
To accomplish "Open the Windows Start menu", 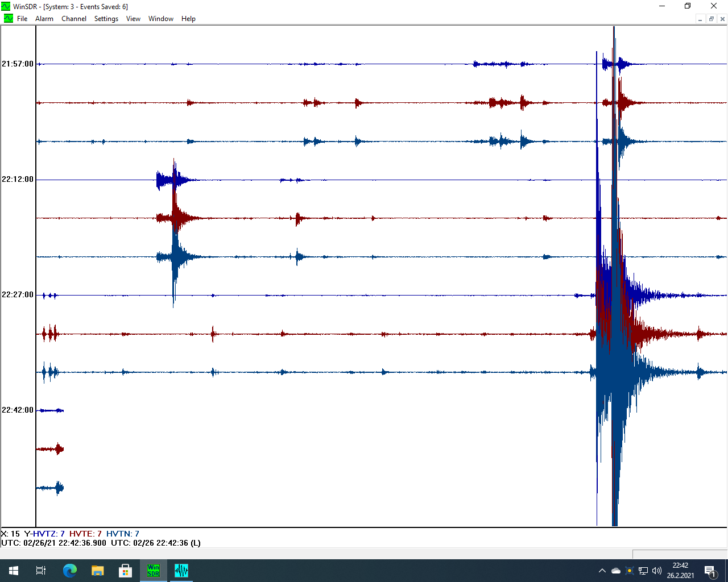I will (x=14, y=571).
